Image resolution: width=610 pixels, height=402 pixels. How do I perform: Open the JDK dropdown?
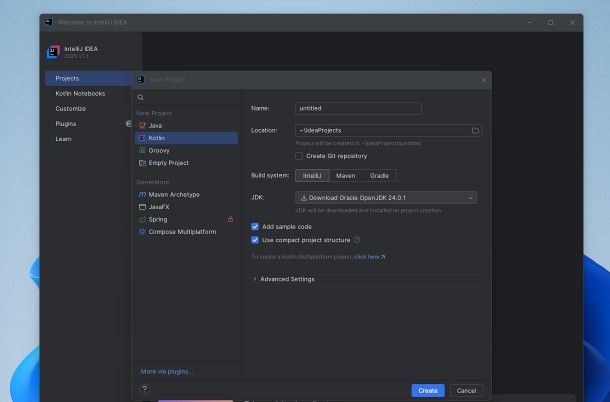click(x=385, y=198)
